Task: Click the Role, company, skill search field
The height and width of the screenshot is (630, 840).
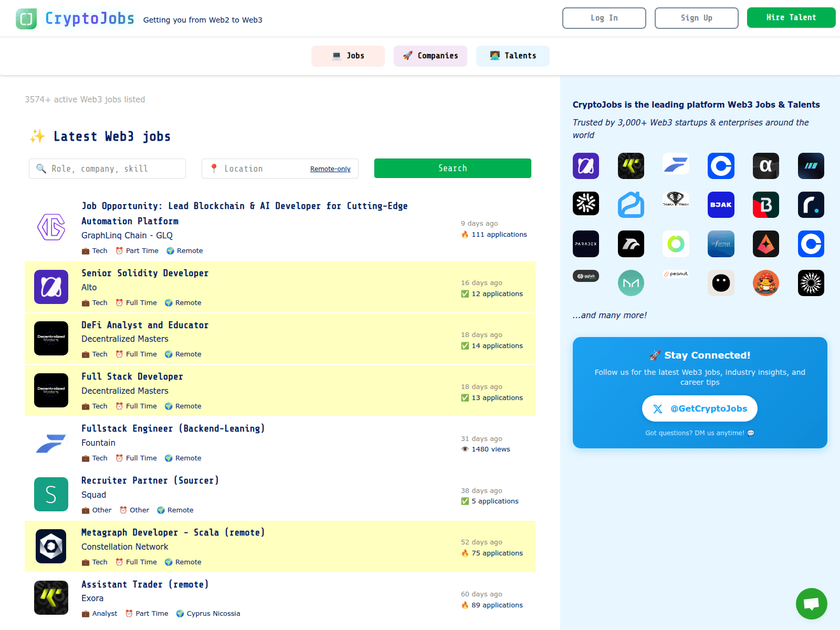Action: pyautogui.click(x=107, y=169)
